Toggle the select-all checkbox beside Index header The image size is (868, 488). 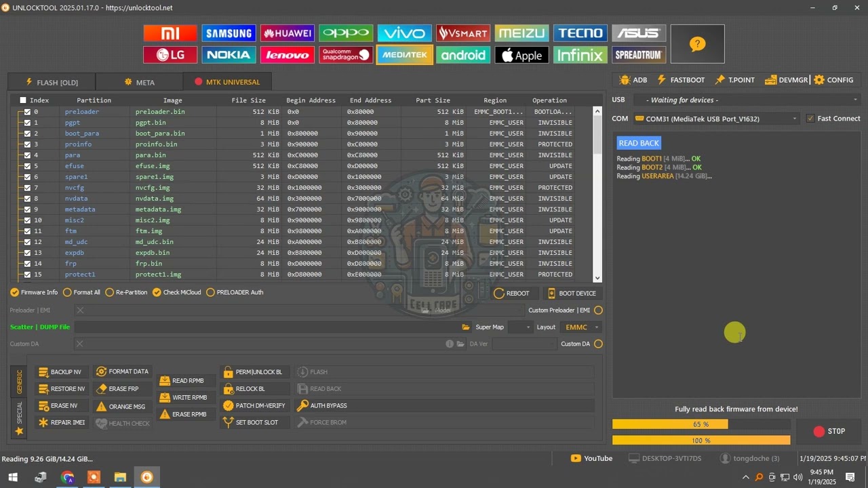pyautogui.click(x=23, y=100)
